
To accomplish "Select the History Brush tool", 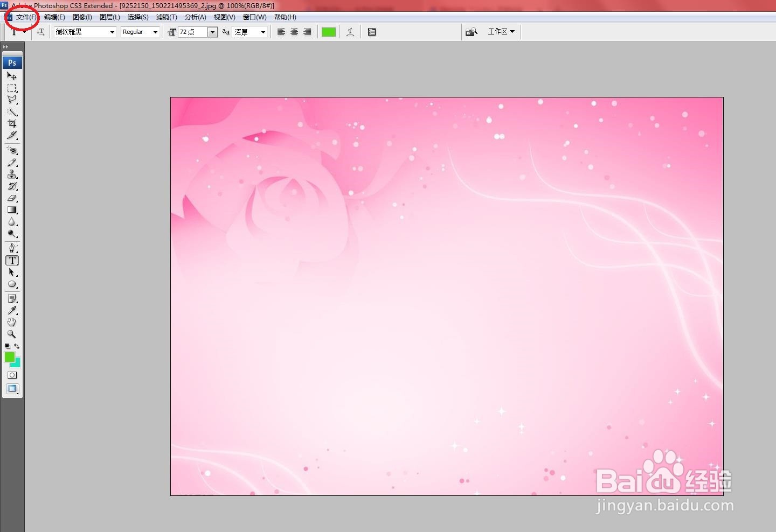I will [x=12, y=186].
